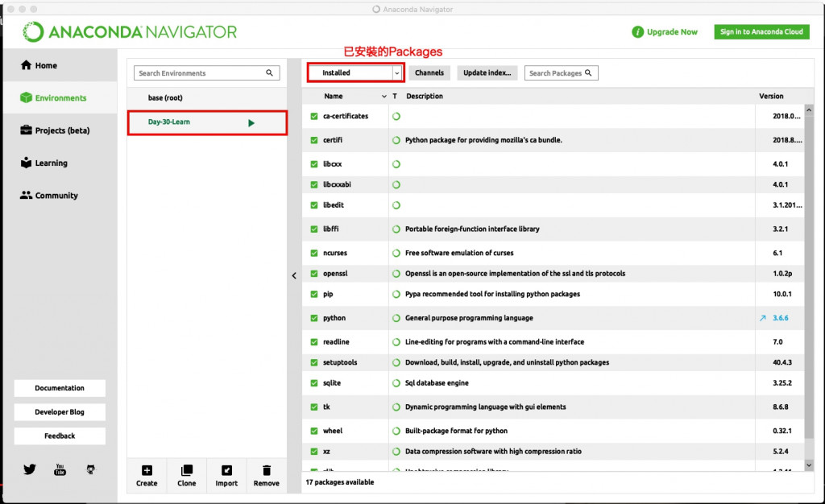Toggle the python package checkbox

[x=314, y=318]
